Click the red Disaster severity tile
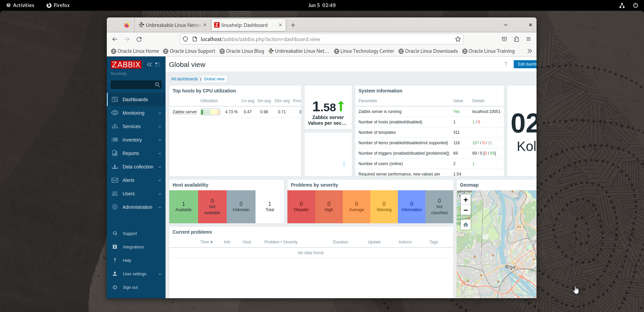This screenshot has height=312, width=644. pos(301,207)
